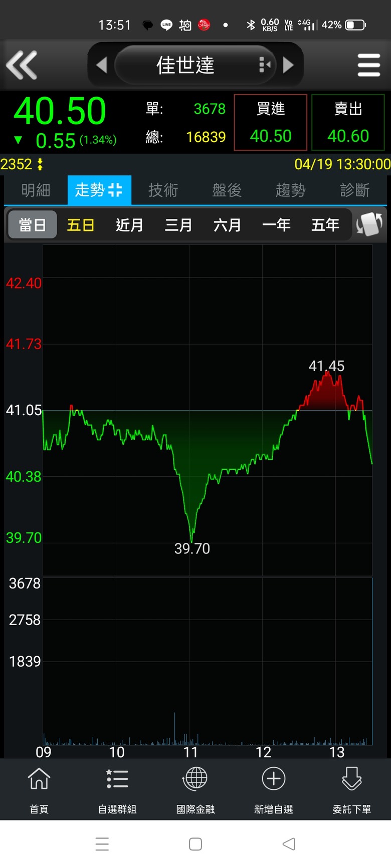Tap the stock list picker icon beside 佳世達
Image resolution: width=391 pixels, height=868 pixels.
pyautogui.click(x=265, y=65)
